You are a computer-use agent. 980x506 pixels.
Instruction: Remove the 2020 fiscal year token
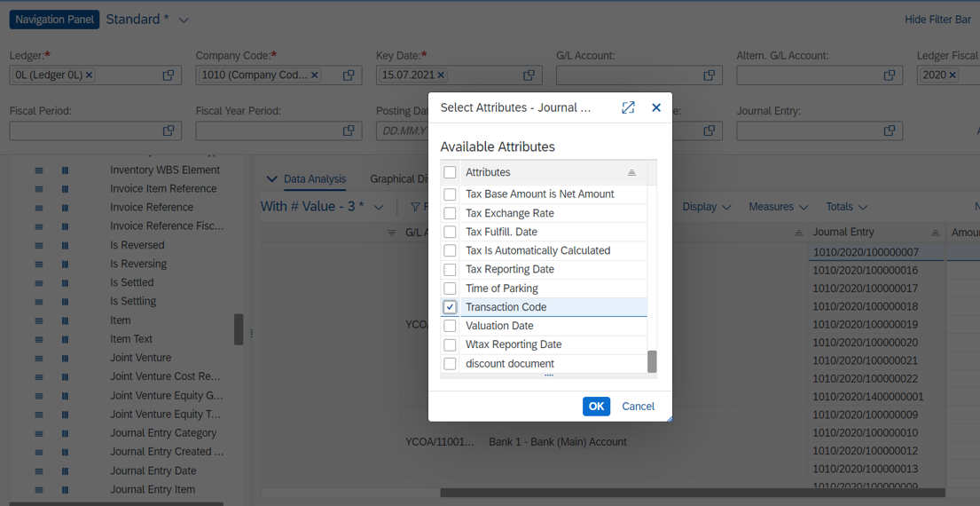953,75
